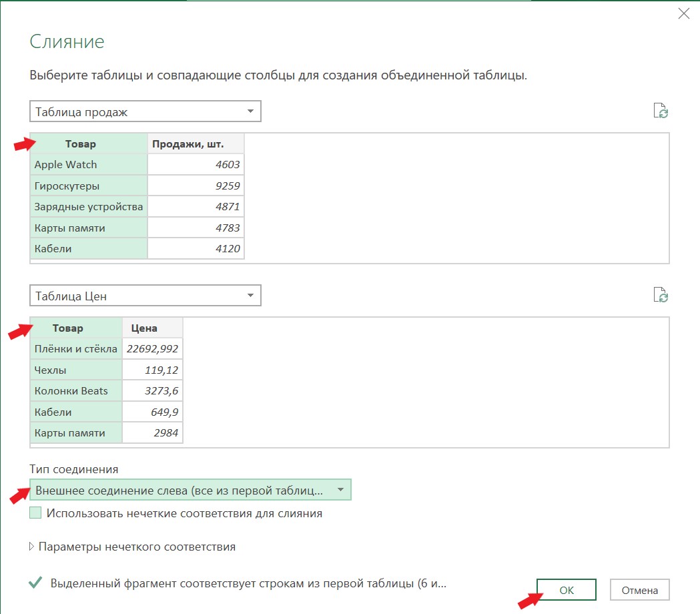This screenshot has width=700, height=614.
Task: Click the Отмена button
Action: (639, 589)
